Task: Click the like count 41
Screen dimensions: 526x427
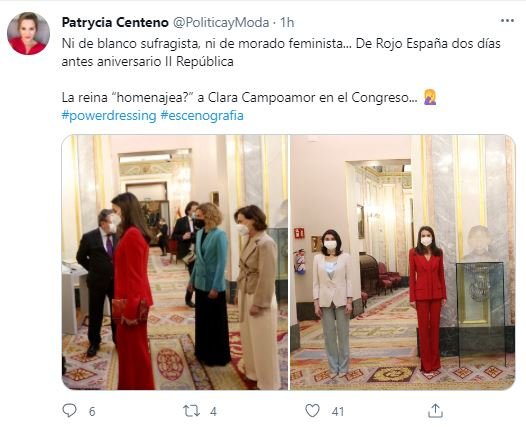Action: pyautogui.click(x=338, y=411)
